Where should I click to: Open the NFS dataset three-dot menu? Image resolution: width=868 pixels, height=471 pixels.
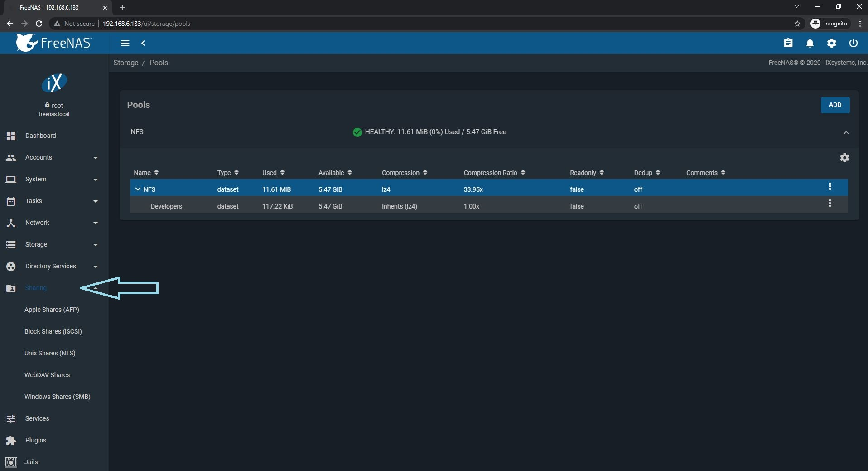830,186
